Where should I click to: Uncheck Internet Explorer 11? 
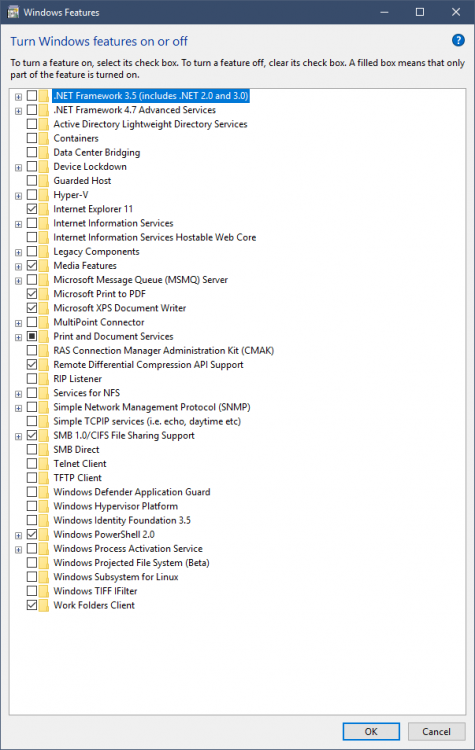(32, 209)
